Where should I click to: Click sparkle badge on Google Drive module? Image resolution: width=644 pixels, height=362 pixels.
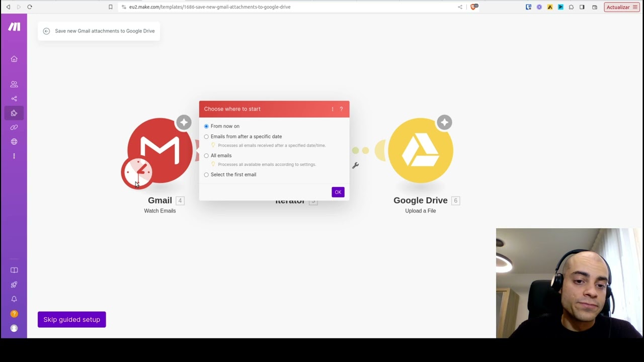444,122
